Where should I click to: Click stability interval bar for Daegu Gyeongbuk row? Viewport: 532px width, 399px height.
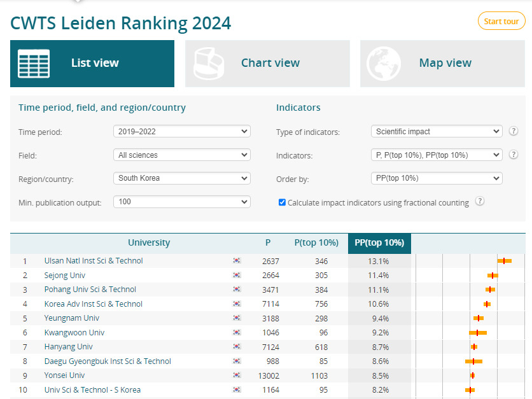pyautogui.click(x=473, y=361)
